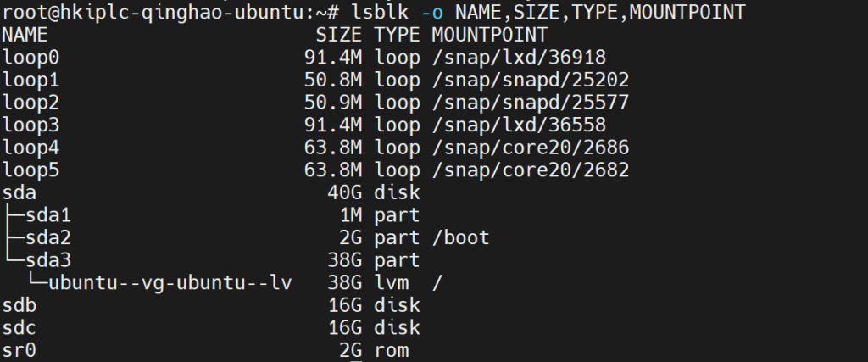Click the /snap/snapd/25202 mountpoint path
868x362 pixels.
coord(530,81)
